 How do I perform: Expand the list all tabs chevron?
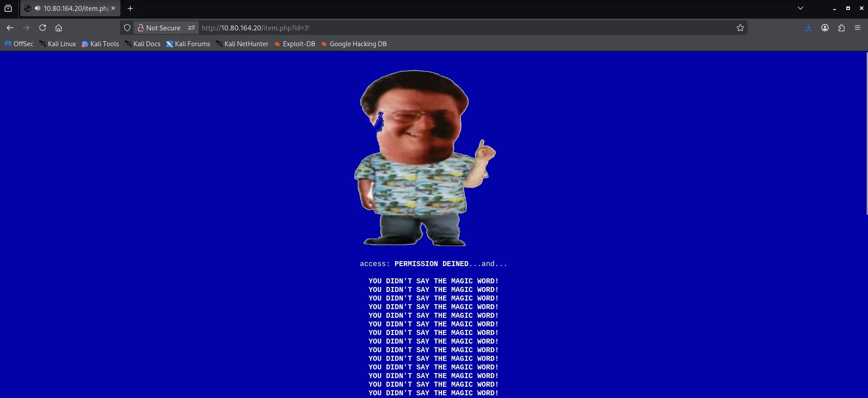tap(800, 8)
